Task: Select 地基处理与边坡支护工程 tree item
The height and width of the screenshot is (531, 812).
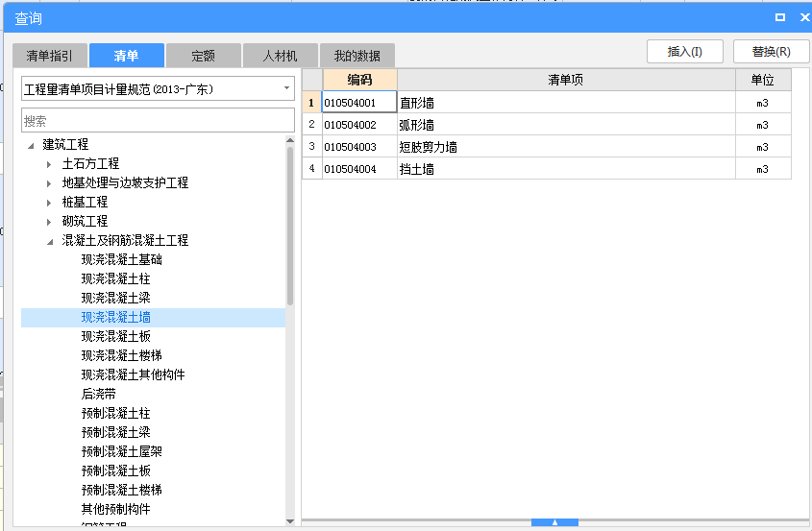Action: pos(125,182)
